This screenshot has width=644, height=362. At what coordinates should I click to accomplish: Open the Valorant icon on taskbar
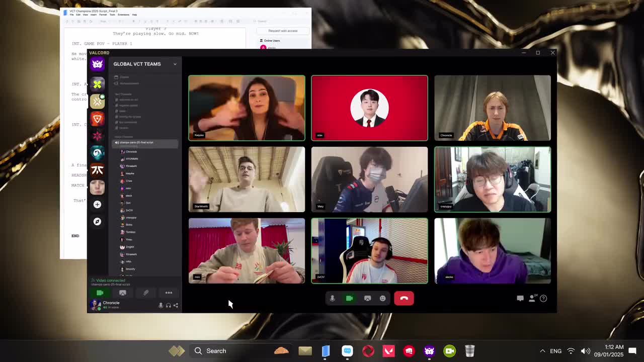[x=388, y=351]
